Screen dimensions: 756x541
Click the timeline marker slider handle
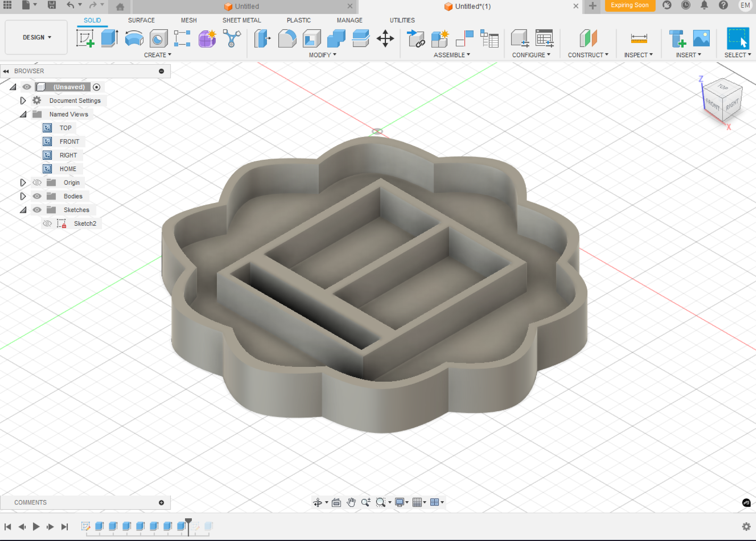pos(188,522)
